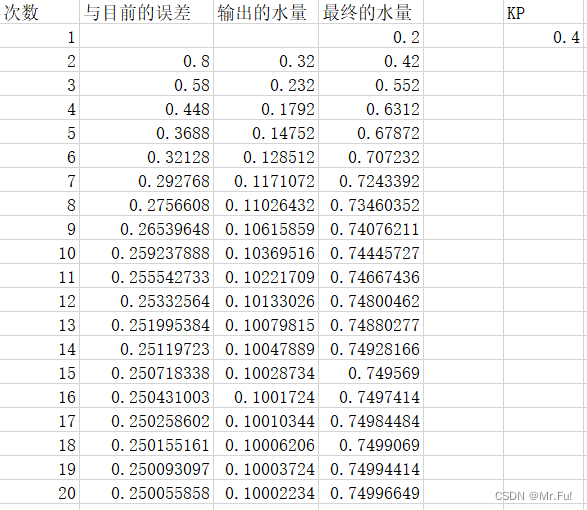The image size is (587, 510).
Task: Click the cell showing 0.7497414
Action: [x=371, y=395]
